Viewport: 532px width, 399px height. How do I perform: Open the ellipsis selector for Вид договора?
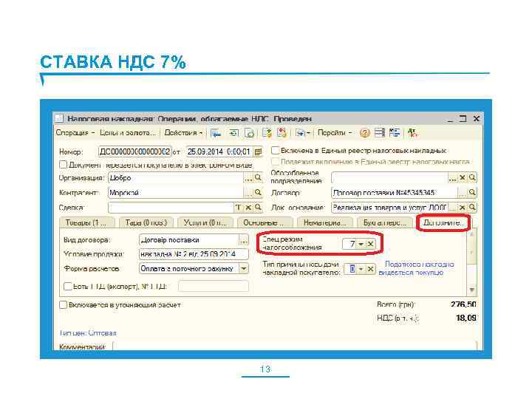coord(244,240)
